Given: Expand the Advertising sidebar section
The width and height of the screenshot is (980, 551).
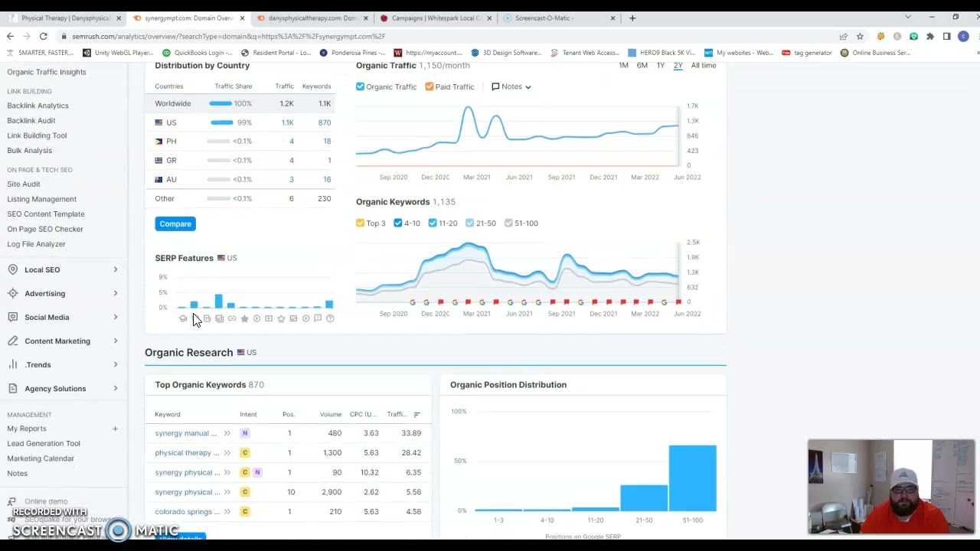Looking at the screenshot, I should pos(115,293).
